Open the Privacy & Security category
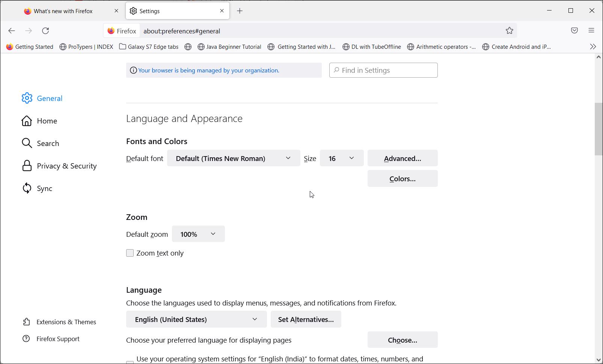Viewport: 603px width, 364px height. pos(66,166)
